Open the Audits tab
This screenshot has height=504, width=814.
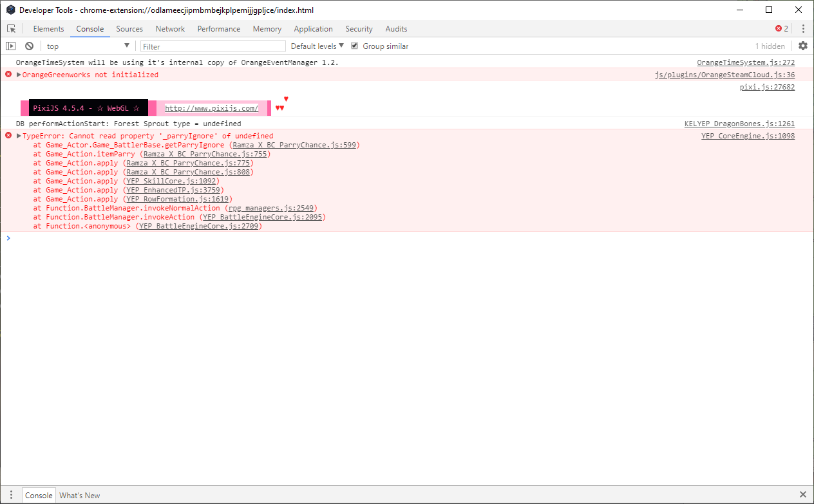[x=396, y=29]
